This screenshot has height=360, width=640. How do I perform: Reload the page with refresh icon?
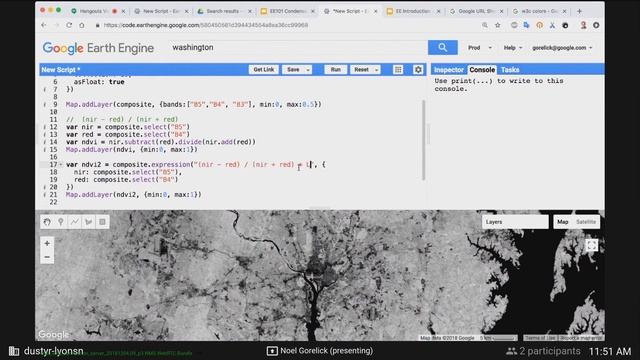click(x=69, y=25)
